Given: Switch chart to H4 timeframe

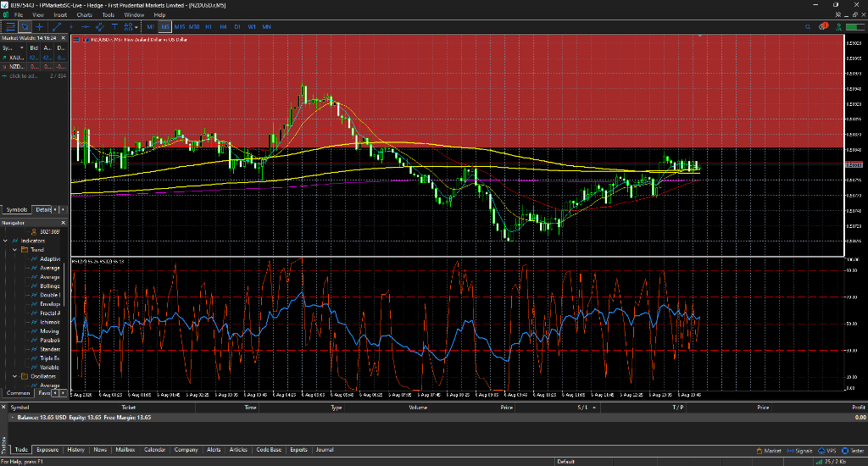Looking at the screenshot, I should click(223, 26).
